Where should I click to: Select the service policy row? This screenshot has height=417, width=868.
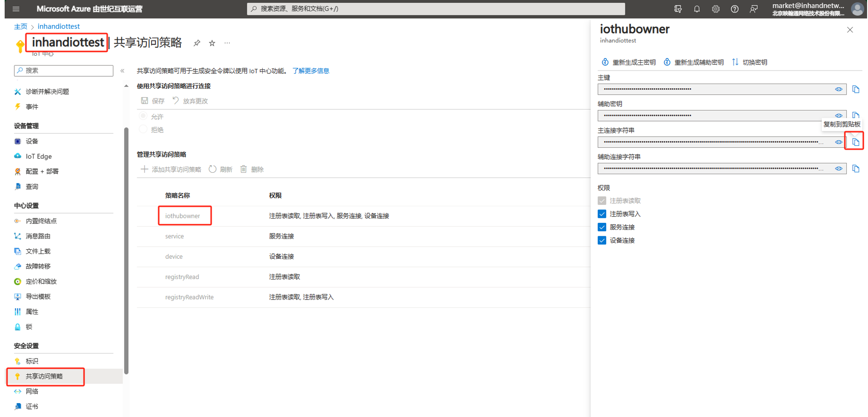(x=364, y=236)
